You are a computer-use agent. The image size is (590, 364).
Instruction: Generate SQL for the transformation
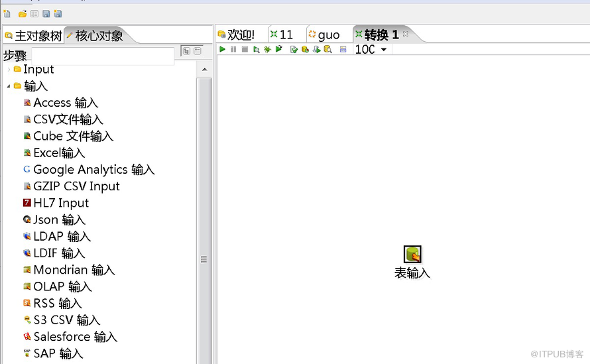(316, 49)
